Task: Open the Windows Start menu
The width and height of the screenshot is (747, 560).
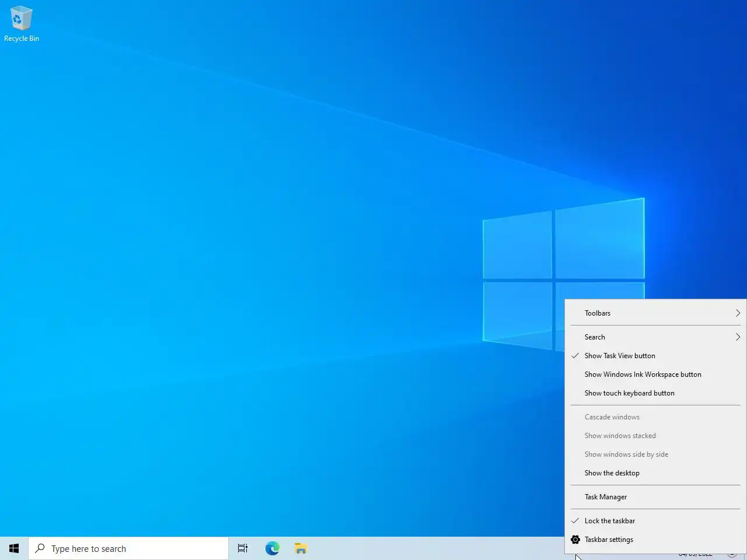Action: click(x=14, y=548)
